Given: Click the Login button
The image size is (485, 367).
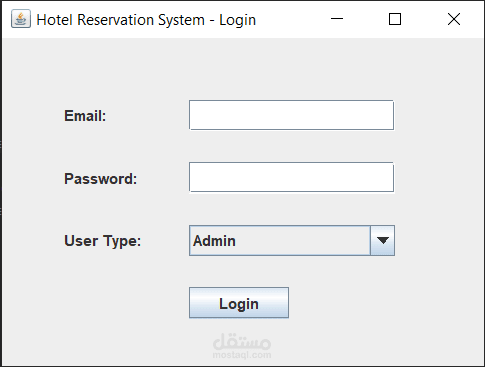Looking at the screenshot, I should pos(239,303).
